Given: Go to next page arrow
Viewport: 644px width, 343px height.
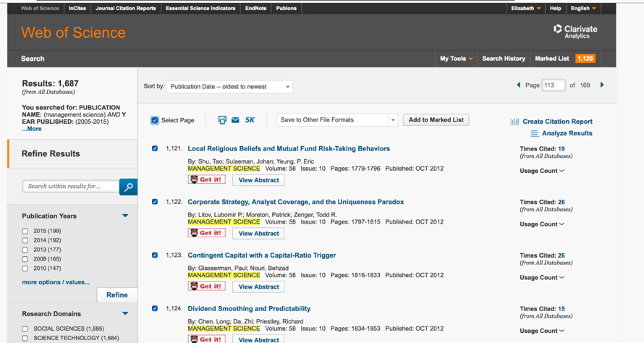Looking at the screenshot, I should (x=602, y=85).
